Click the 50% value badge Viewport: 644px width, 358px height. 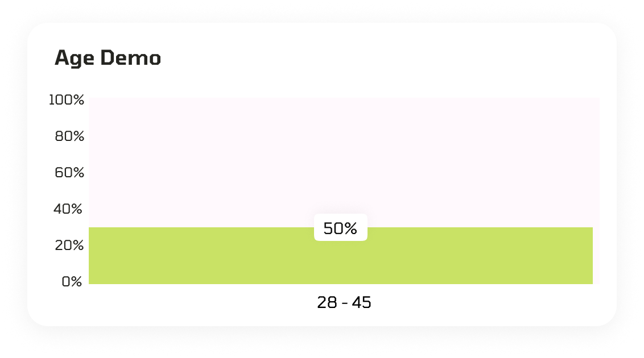(340, 228)
